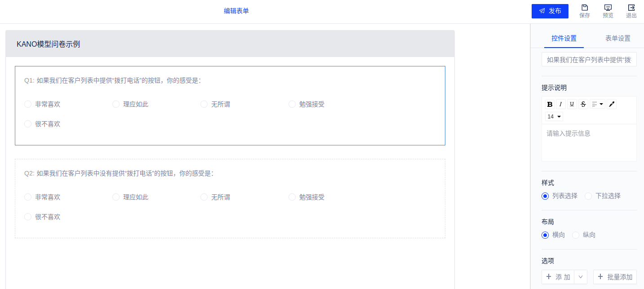This screenshot has width=644, height=289.
Task: Click the 批量添加 button
Action: pyautogui.click(x=615, y=277)
